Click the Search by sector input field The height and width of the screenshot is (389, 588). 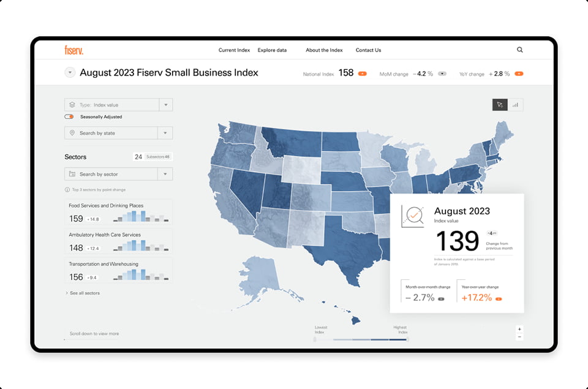click(x=111, y=174)
